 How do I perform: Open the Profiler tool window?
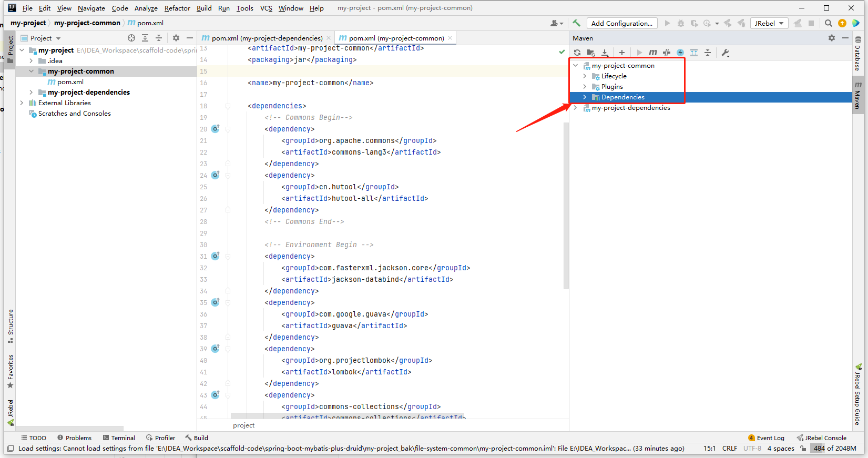click(160, 437)
